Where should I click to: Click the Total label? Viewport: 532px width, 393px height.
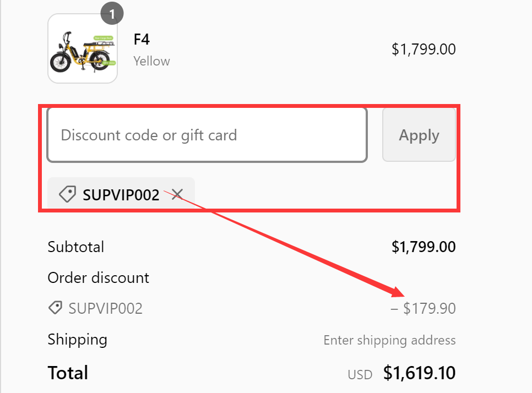click(x=68, y=373)
